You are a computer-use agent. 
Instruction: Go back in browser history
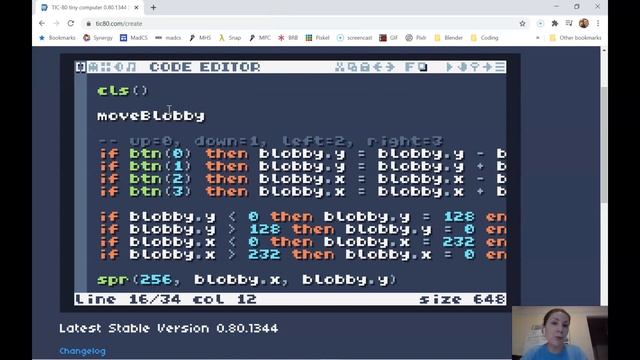pos(42,23)
